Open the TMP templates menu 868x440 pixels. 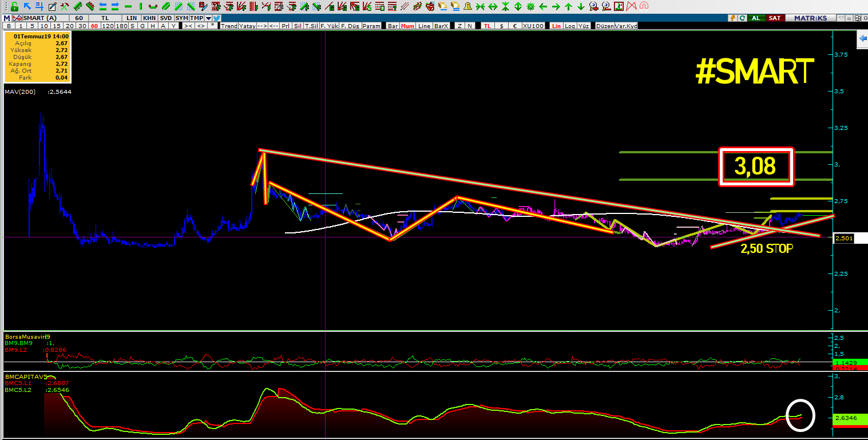pyautogui.click(x=196, y=18)
